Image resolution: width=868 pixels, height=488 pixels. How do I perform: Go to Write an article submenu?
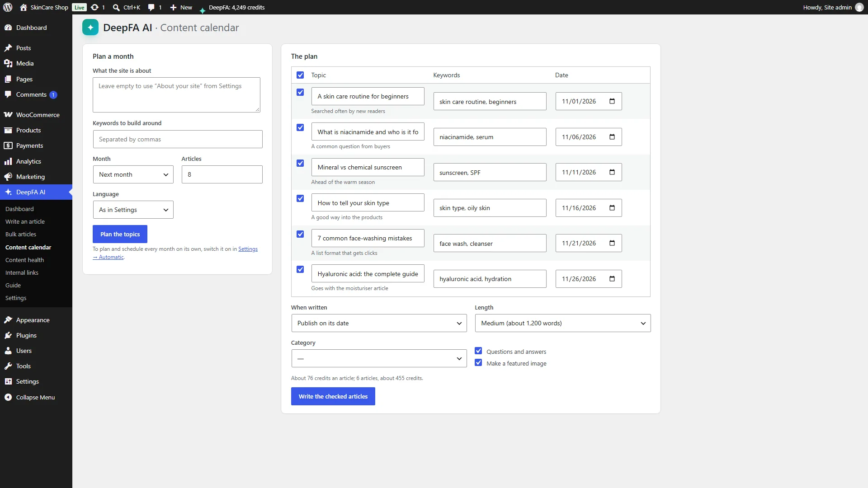coord(25,221)
